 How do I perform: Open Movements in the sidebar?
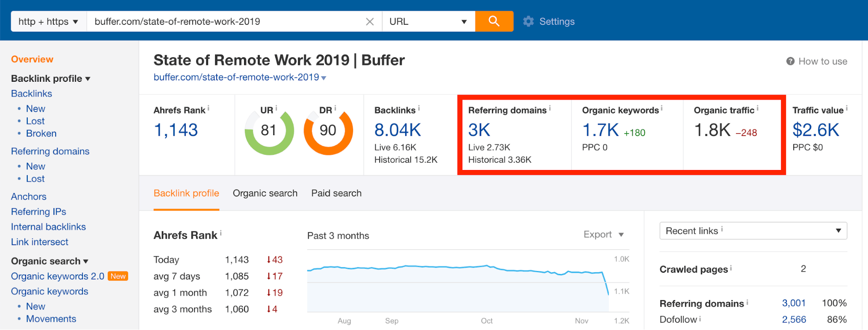[51, 319]
